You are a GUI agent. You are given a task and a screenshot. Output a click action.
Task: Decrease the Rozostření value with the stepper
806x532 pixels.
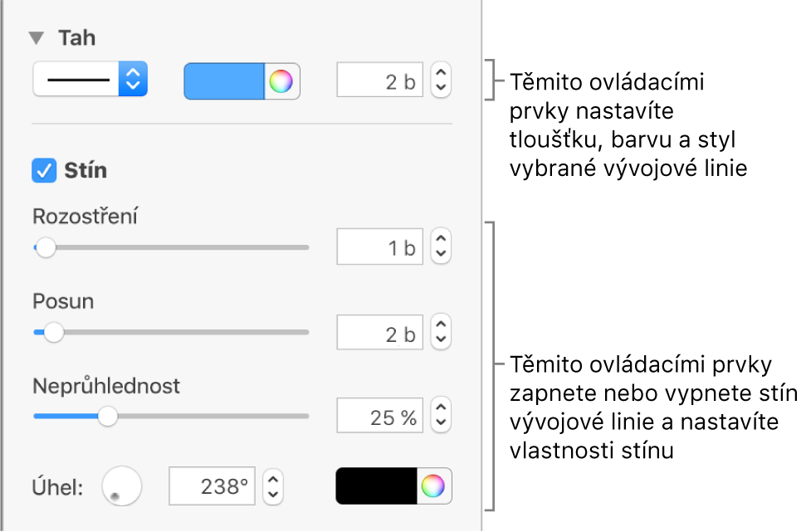point(440,251)
